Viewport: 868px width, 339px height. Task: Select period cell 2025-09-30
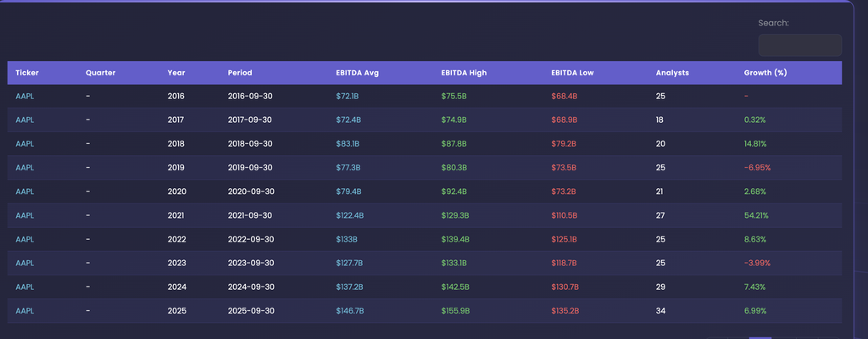251,311
